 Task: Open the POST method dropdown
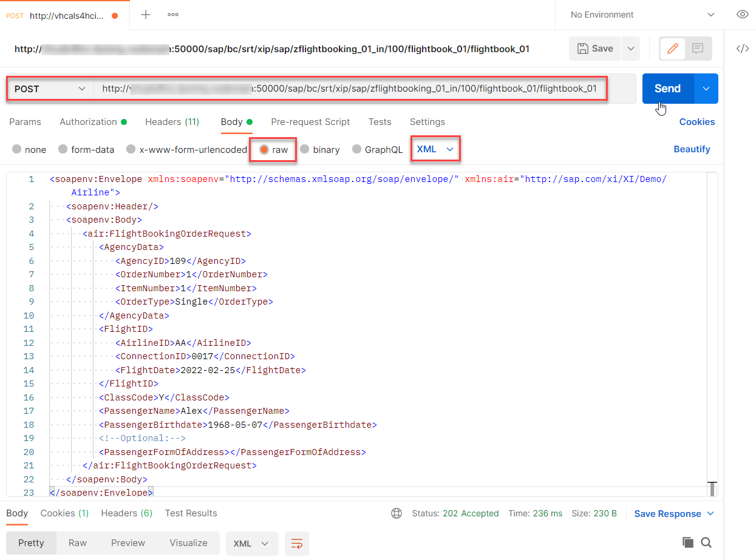tap(51, 89)
